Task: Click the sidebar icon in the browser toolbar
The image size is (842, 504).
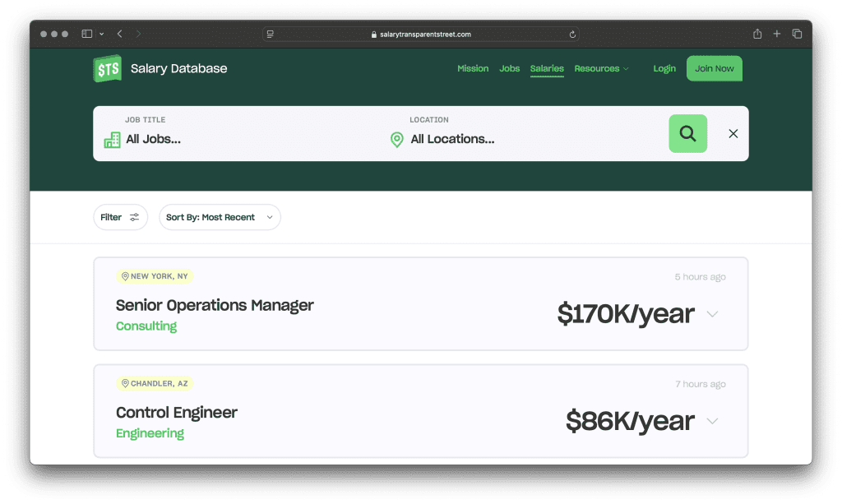Action: pyautogui.click(x=86, y=34)
